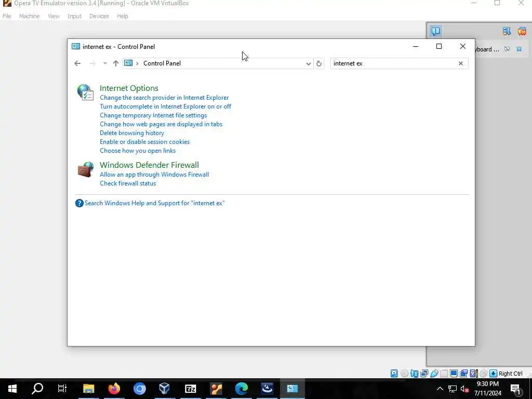
Task: Open the 9:30 PM clock and calendar
Action: coord(487,389)
